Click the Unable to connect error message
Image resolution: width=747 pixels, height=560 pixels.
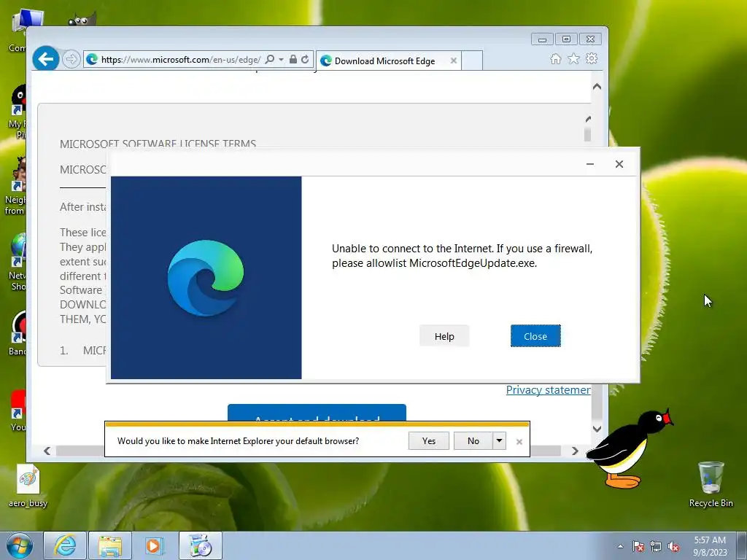click(462, 256)
